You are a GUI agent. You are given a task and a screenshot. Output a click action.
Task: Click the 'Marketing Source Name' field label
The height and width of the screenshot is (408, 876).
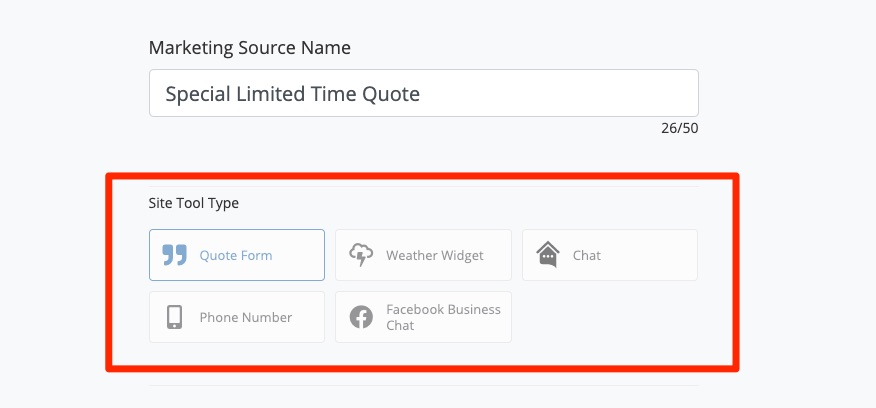click(249, 47)
